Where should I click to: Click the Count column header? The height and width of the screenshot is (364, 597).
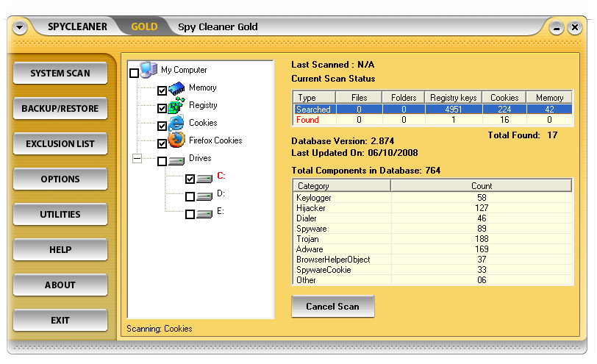(482, 186)
